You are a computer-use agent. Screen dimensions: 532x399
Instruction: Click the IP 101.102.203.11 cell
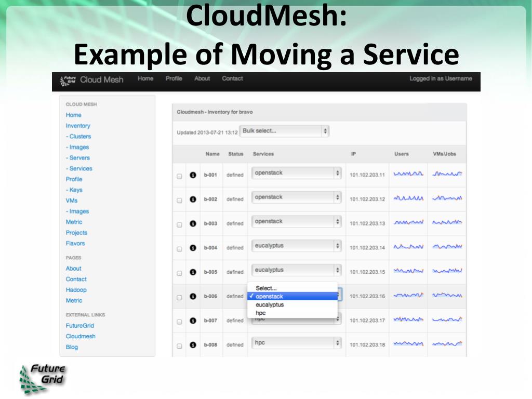click(x=367, y=175)
